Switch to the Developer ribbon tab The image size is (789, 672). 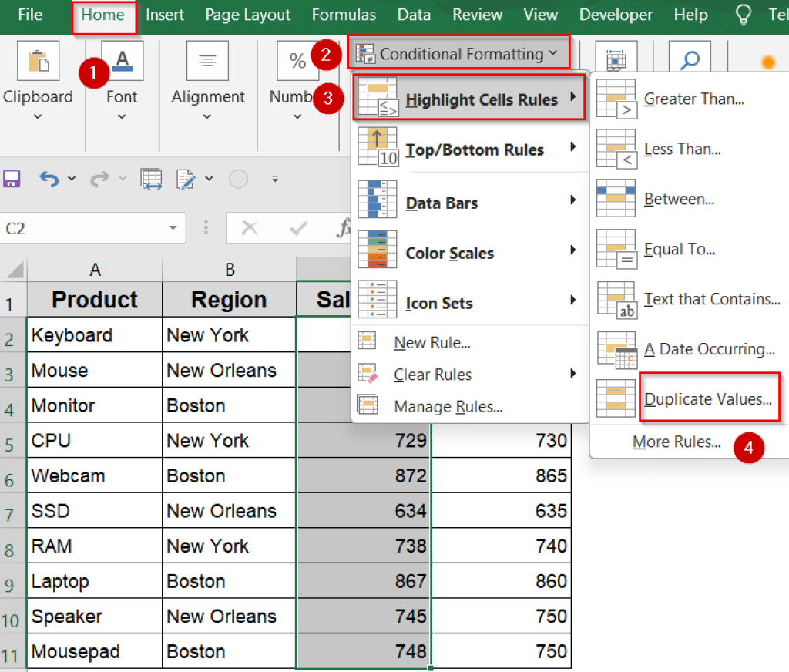point(616,15)
